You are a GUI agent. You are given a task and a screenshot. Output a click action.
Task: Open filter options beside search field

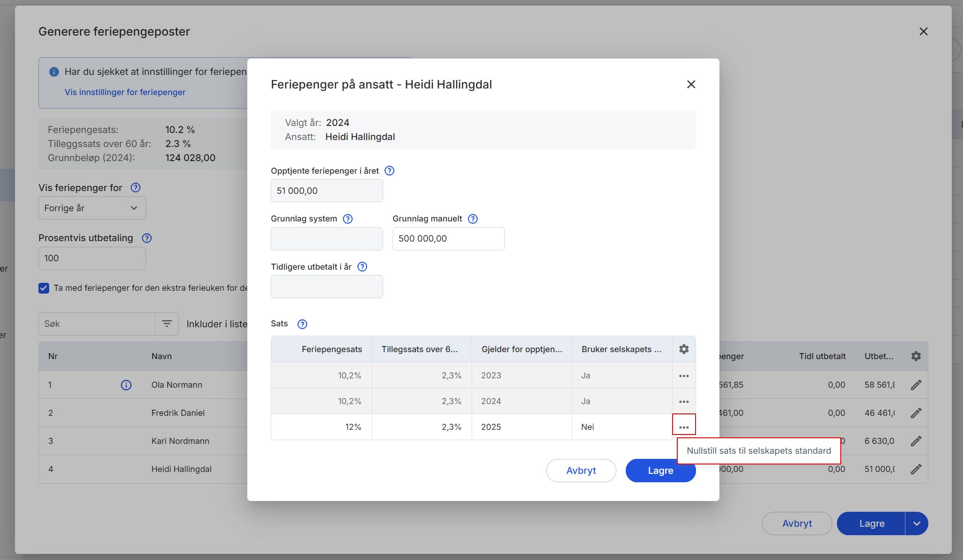click(x=167, y=324)
